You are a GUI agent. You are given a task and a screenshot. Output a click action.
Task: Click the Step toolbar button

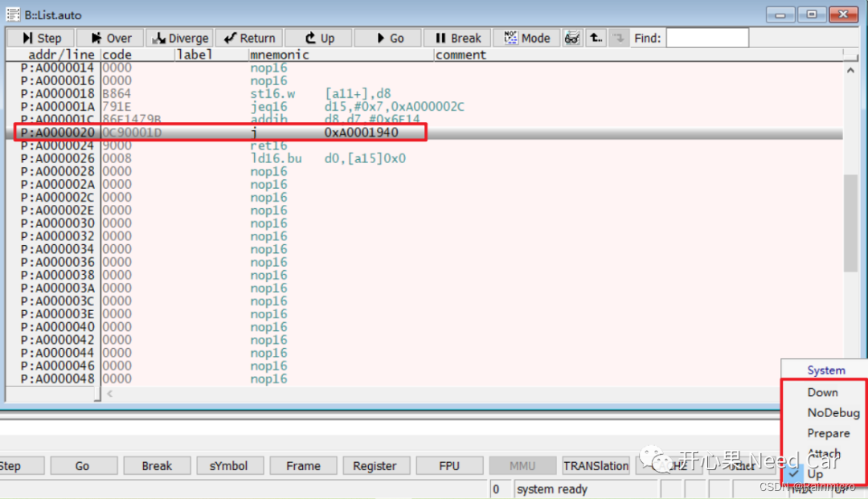[x=41, y=38]
